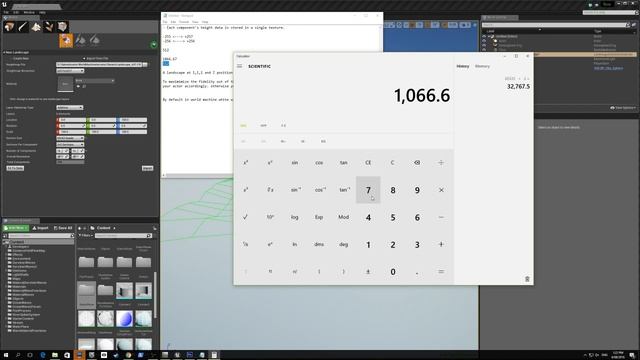
Task: Open Microsoft Edge from the taskbar
Action: [42, 355]
